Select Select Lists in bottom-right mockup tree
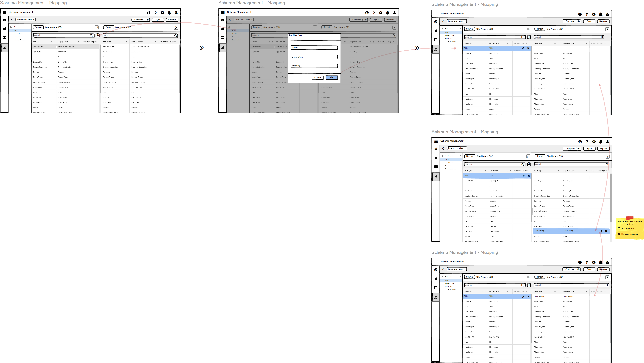644x363 pixels. [x=448, y=287]
